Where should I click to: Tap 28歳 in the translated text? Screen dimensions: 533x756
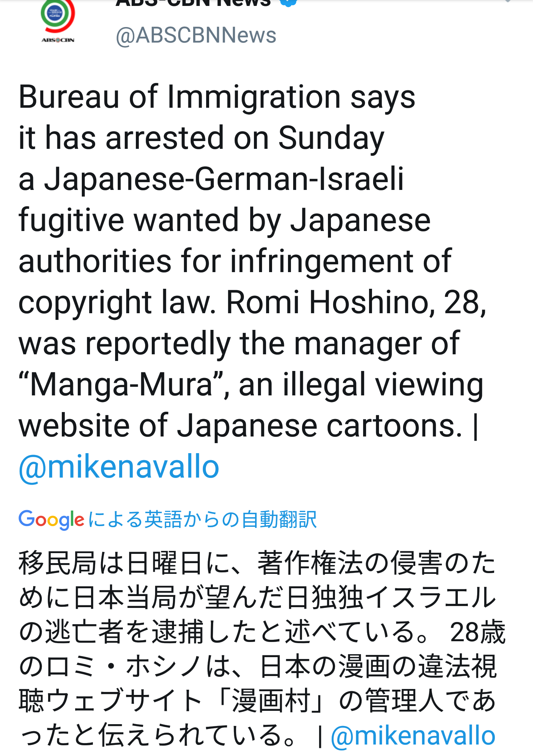coord(477,632)
